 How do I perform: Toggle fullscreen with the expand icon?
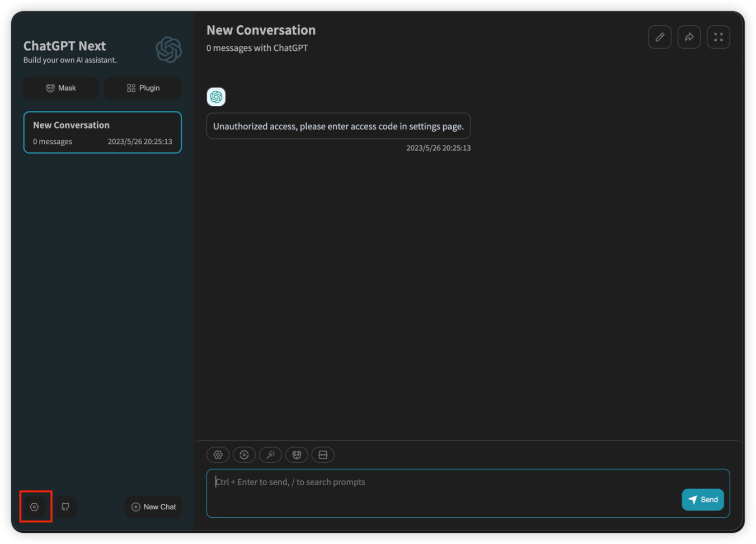point(719,37)
